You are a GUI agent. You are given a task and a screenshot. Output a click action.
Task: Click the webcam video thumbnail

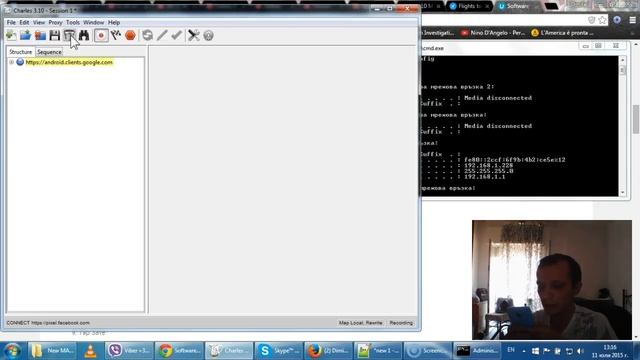coord(552,280)
